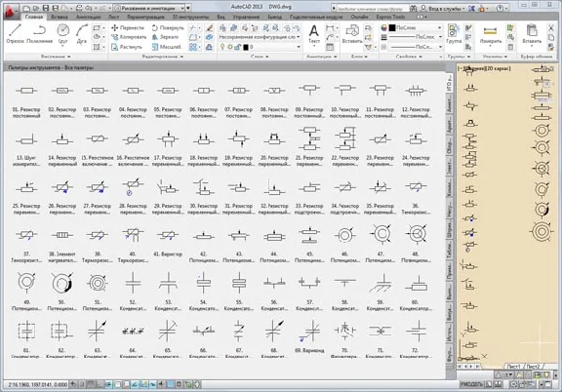The image size is (562, 392).
Task: Pick symbol 41. Варистор from palette
Action: (x=168, y=242)
